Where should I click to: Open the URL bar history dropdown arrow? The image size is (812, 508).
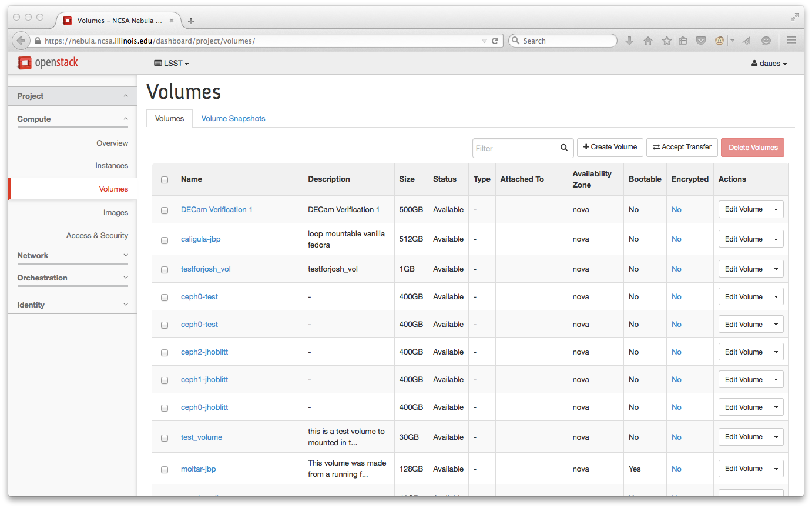pyautogui.click(x=484, y=41)
